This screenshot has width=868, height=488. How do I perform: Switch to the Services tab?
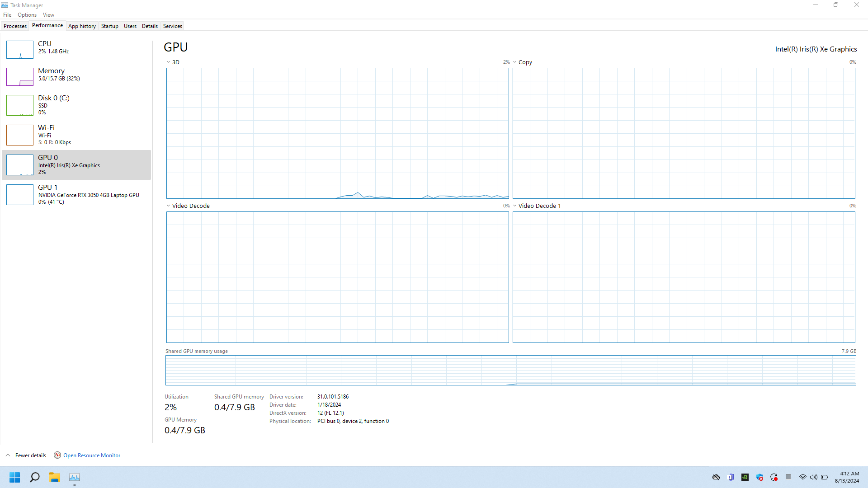pos(173,26)
